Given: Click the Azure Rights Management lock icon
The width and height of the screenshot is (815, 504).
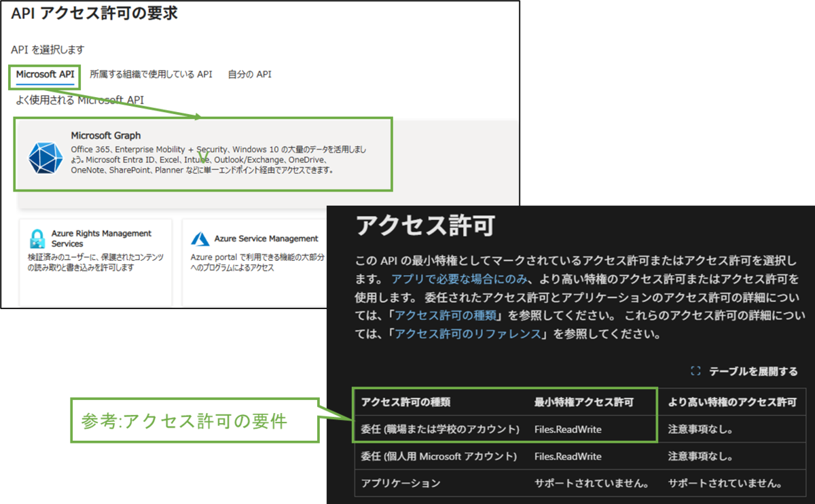Looking at the screenshot, I should click(x=37, y=238).
